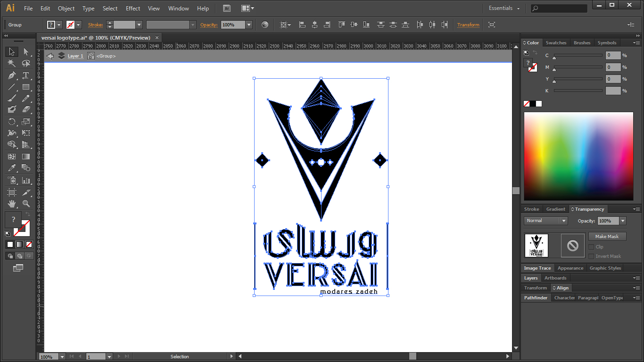
Task: Click back arrow in isolation mode bar
Action: [x=50, y=56]
